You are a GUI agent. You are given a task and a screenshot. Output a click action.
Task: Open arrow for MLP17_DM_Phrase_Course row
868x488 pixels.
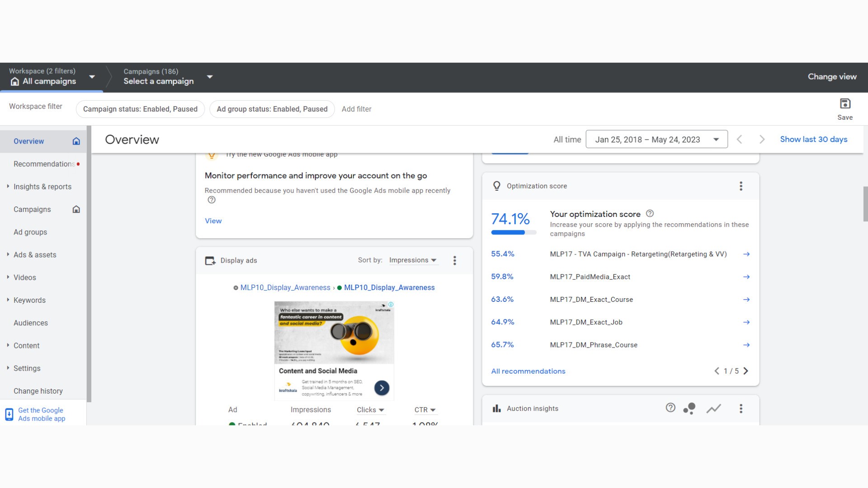tap(746, 345)
